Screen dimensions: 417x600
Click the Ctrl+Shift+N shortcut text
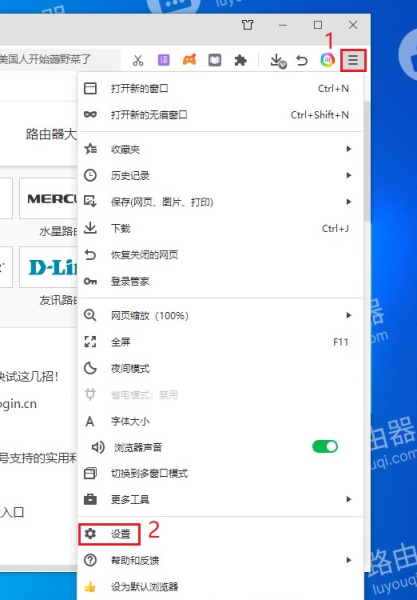pyautogui.click(x=320, y=115)
